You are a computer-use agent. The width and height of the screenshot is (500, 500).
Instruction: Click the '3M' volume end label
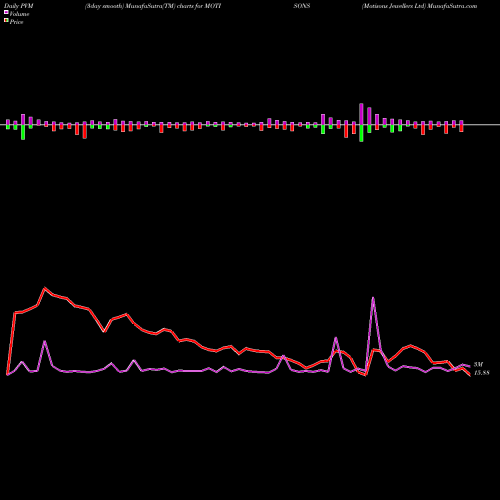coord(478,365)
